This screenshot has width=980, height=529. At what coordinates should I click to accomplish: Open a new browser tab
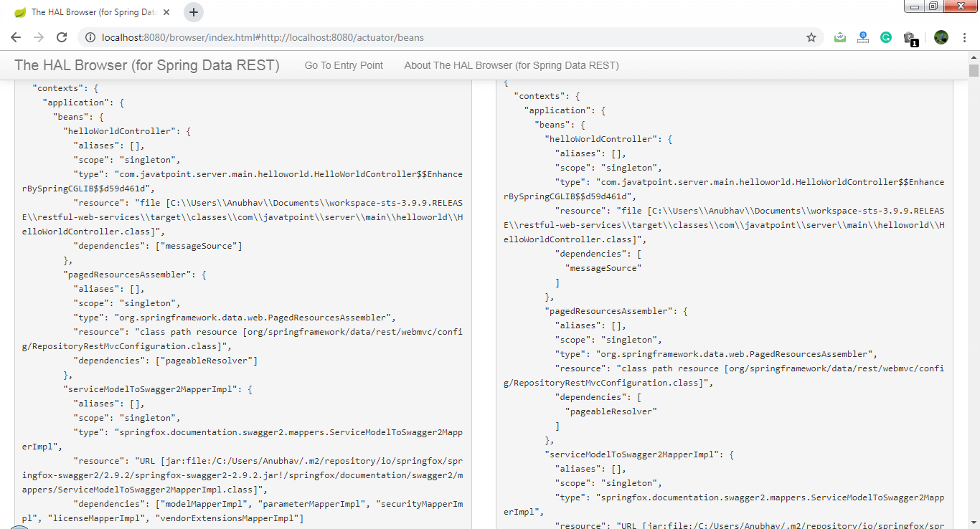pos(194,12)
